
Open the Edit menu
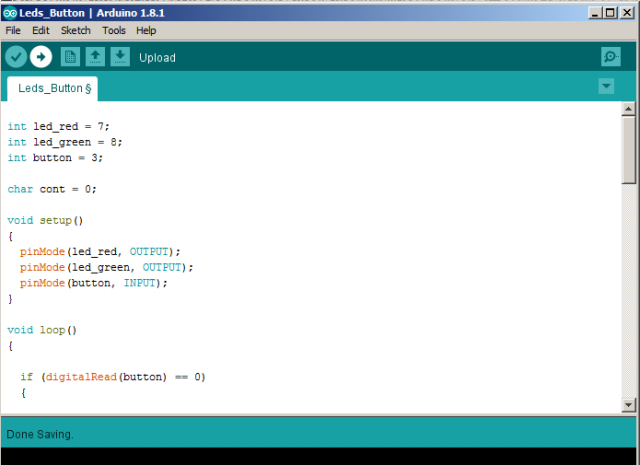pyautogui.click(x=40, y=31)
